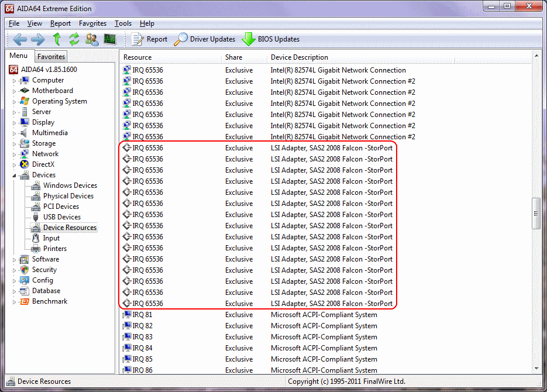This screenshot has width=547, height=392.
Task: Select the Benchmark icon in tree
Action: (25, 301)
